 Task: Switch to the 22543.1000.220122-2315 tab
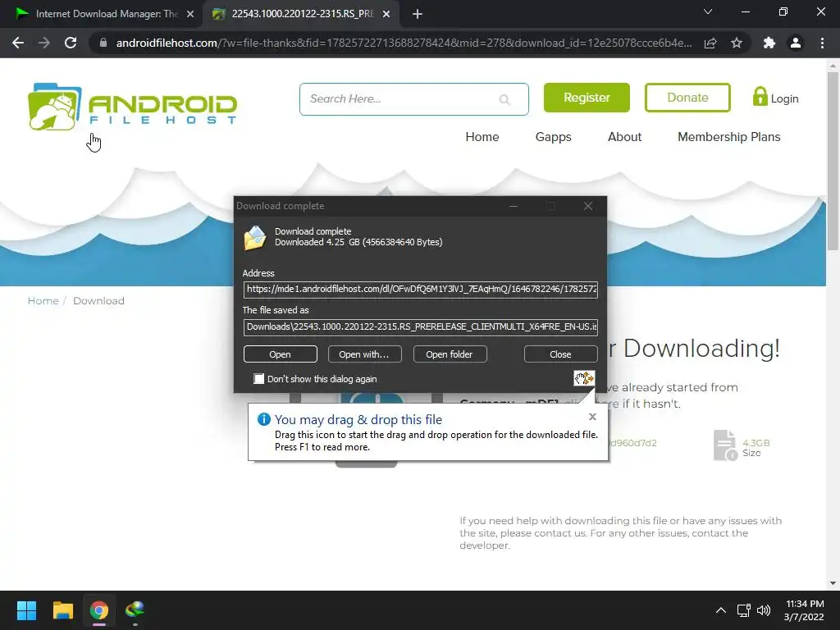[303, 14]
